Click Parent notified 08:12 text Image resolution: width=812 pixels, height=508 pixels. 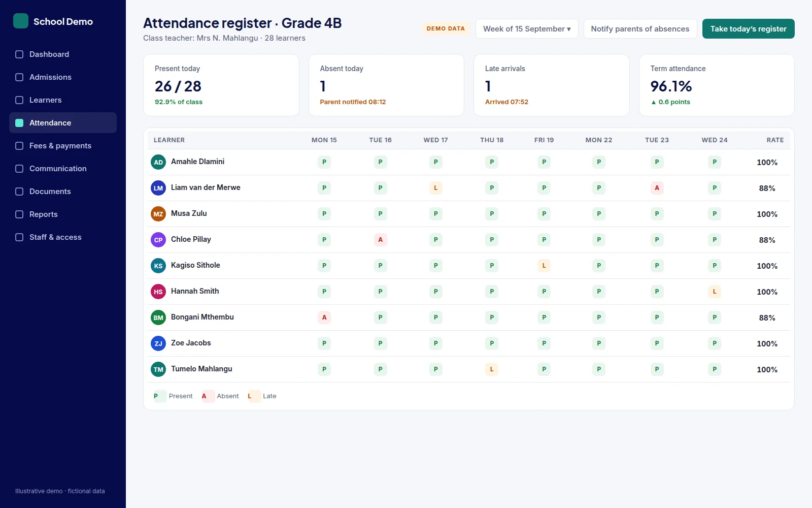pos(353,102)
